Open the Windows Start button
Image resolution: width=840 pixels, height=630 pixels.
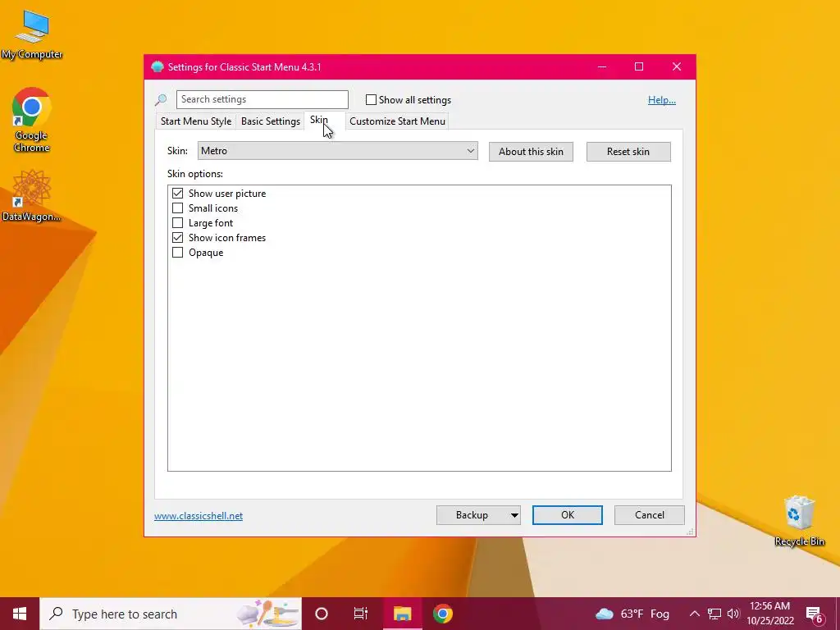coord(20,614)
